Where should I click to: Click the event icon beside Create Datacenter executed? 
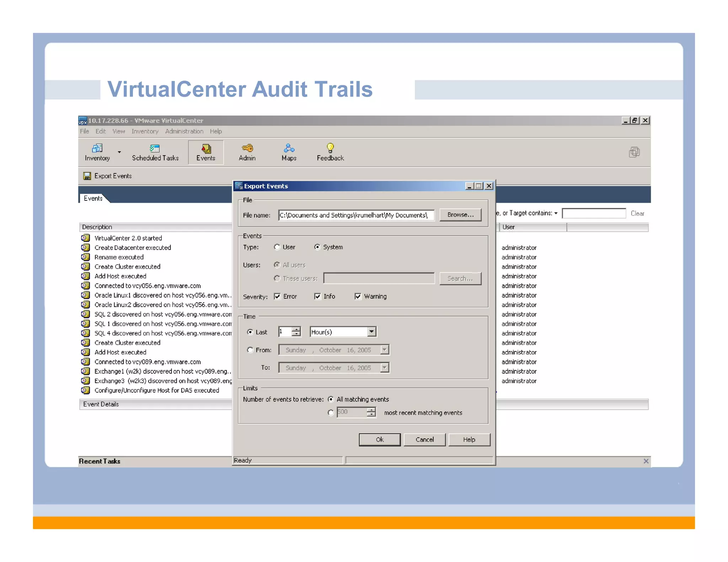pyautogui.click(x=85, y=247)
